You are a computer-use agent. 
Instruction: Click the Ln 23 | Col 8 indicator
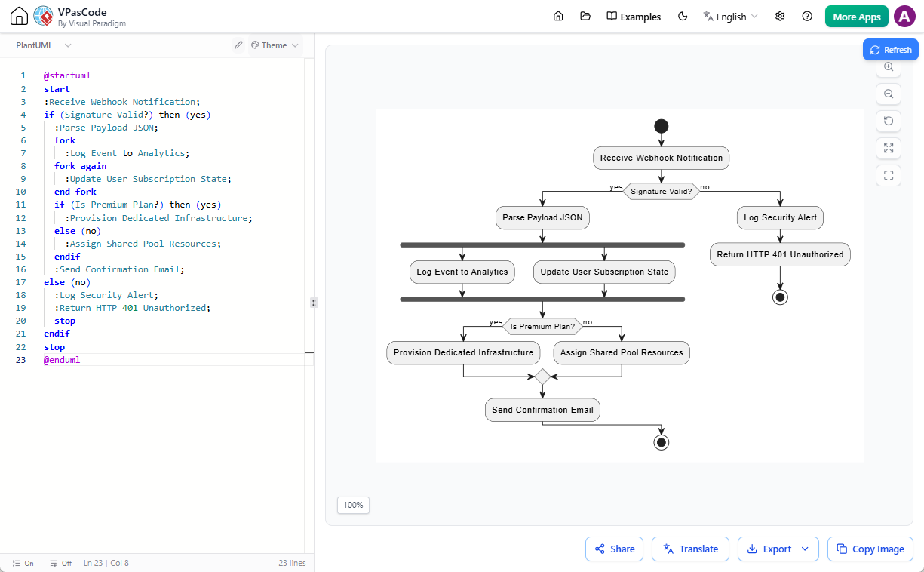tap(106, 563)
